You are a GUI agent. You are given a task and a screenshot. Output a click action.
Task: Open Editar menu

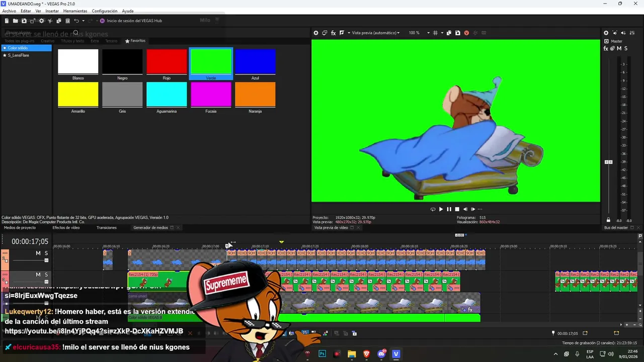click(x=26, y=11)
